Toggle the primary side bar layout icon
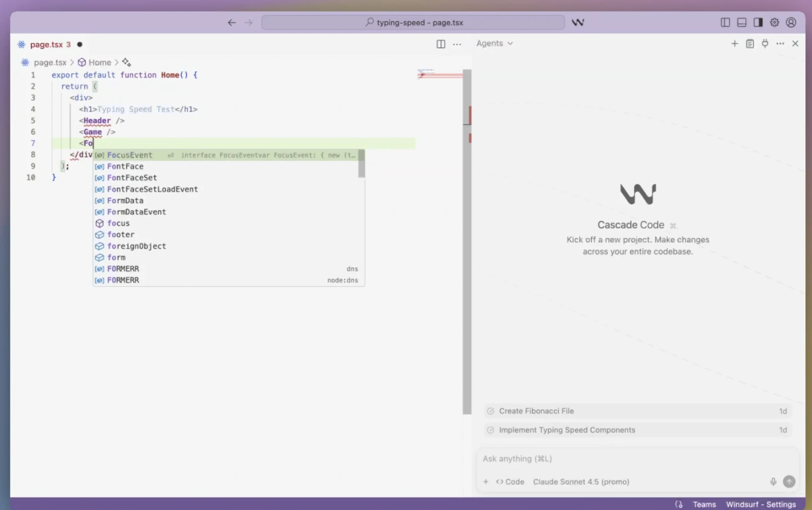The width and height of the screenshot is (812, 510). (x=725, y=23)
